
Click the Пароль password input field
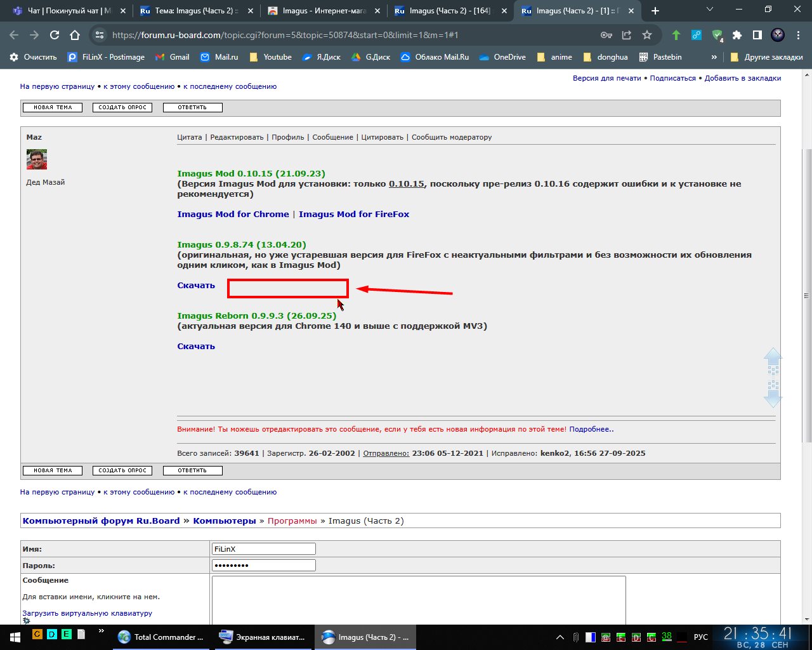coord(263,565)
